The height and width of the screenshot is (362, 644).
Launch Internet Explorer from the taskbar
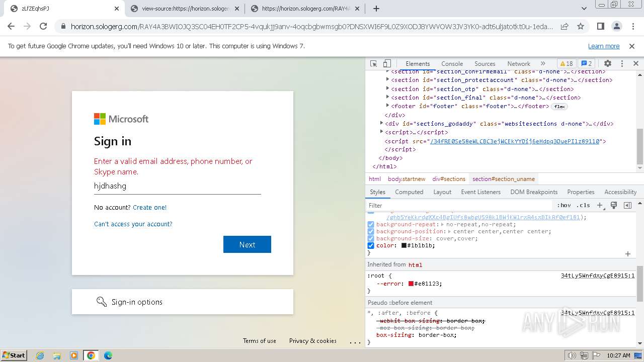pyautogui.click(x=40, y=355)
